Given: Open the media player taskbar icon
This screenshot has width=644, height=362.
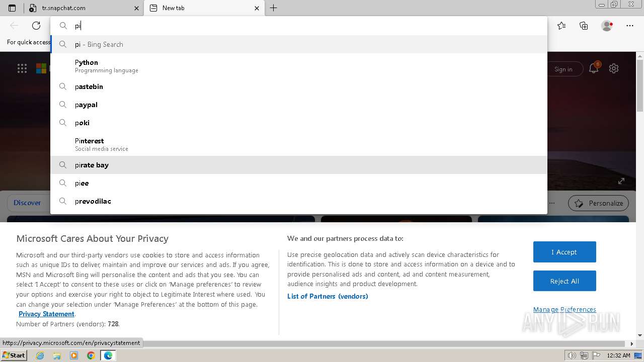Looking at the screenshot, I should pos(74,355).
